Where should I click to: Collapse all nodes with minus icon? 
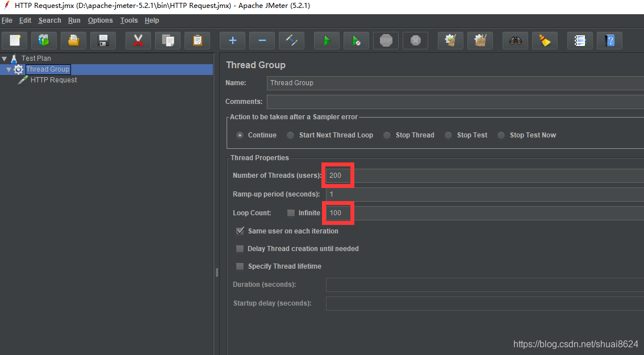[262, 41]
